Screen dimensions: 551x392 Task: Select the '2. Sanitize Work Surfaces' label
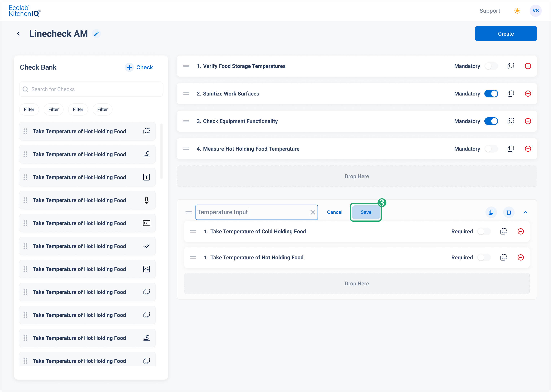(228, 94)
